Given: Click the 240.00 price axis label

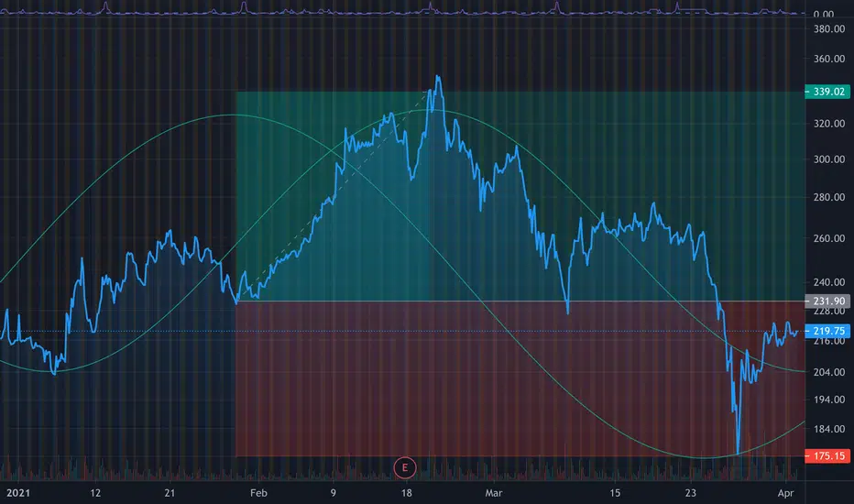Looking at the screenshot, I should (x=829, y=282).
